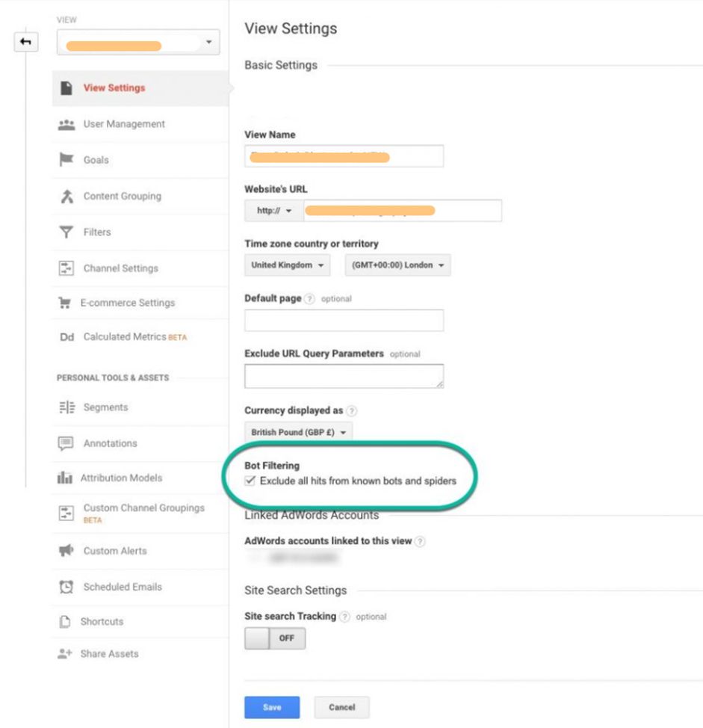The image size is (703, 728).
Task: Select the User Management people icon
Action: click(67, 124)
